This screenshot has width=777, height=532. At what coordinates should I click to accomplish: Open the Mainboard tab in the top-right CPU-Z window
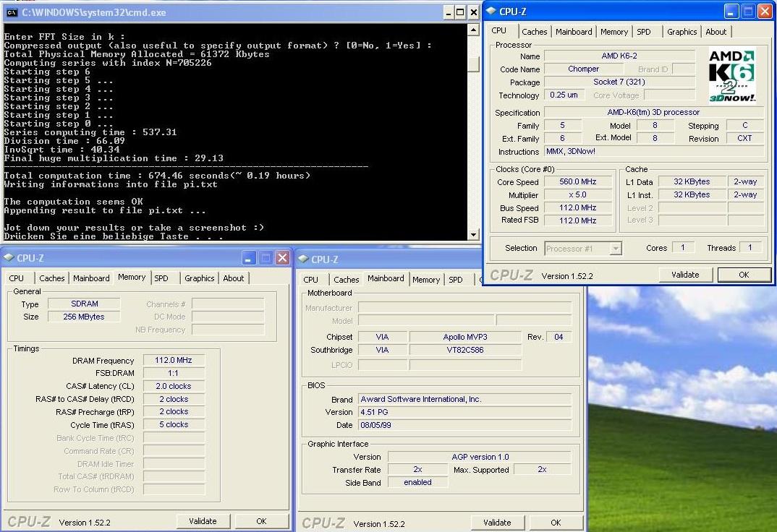pyautogui.click(x=573, y=32)
